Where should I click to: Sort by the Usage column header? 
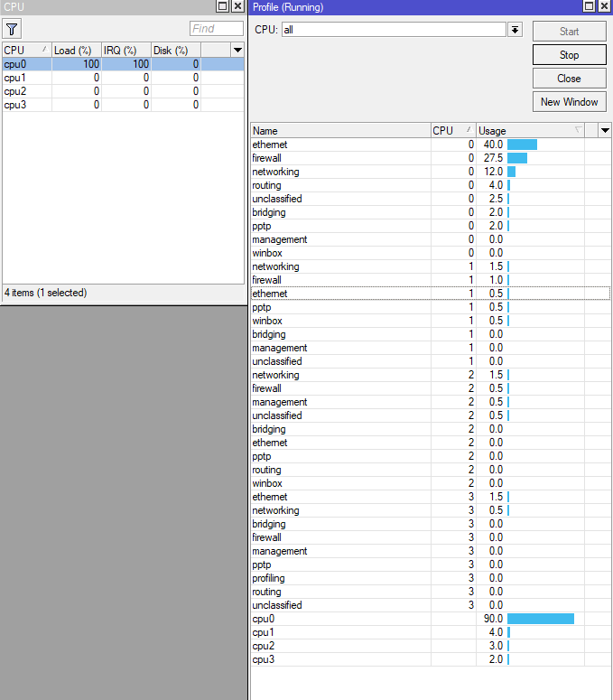pos(530,131)
